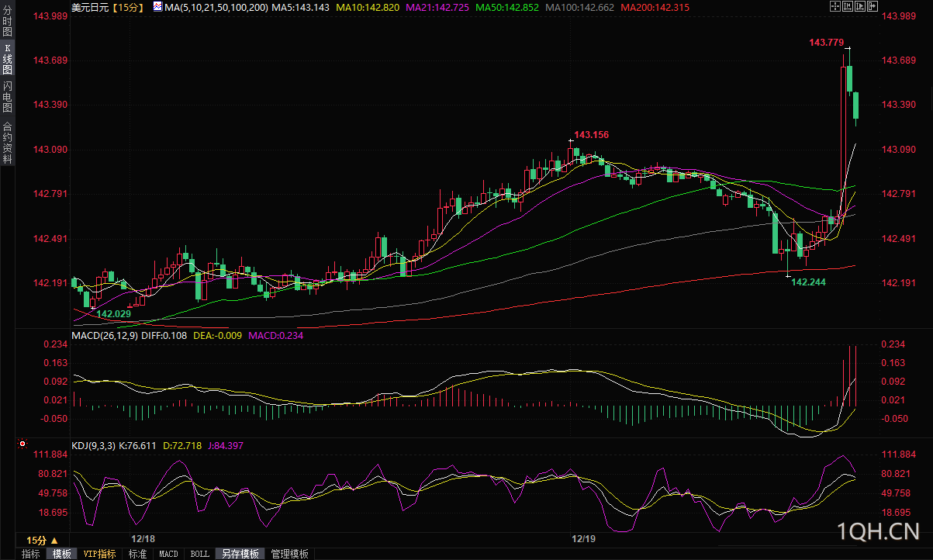
Task: Open the VIP指标 tab
Action: [100, 554]
